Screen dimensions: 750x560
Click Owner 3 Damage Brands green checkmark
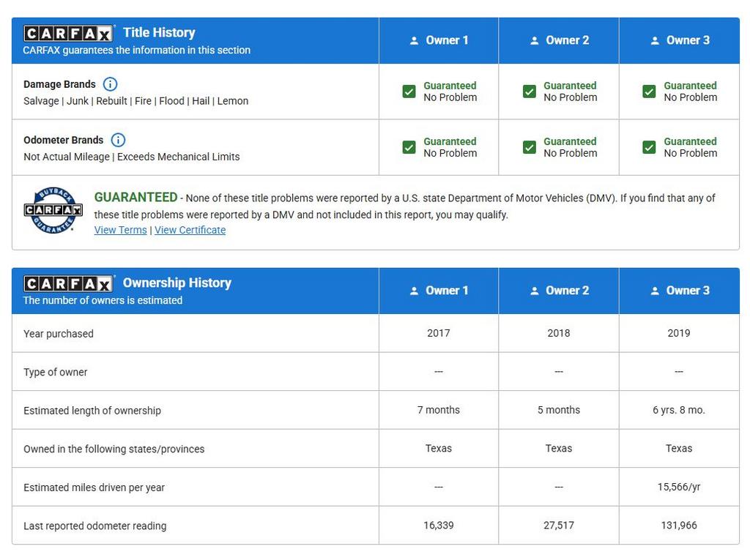(x=649, y=92)
